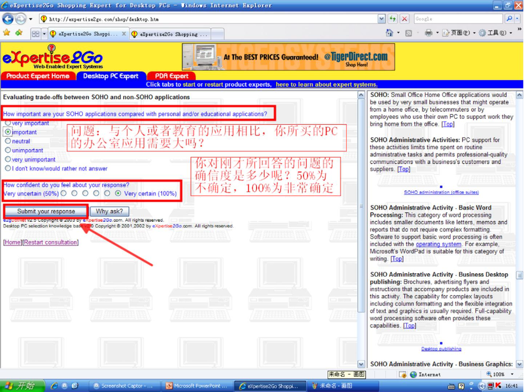Click the Print printer icon
Viewport: 532px width, 392px height.
pos(428,33)
